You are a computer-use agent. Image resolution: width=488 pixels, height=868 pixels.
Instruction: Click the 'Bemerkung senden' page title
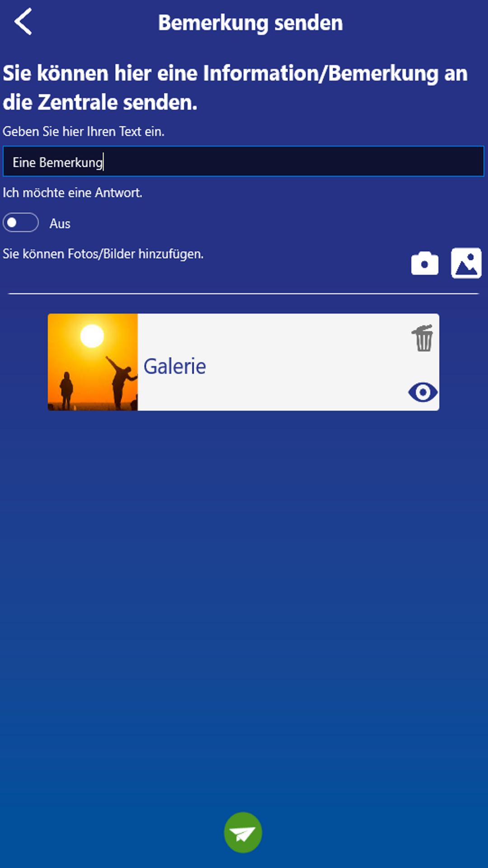coord(250,23)
